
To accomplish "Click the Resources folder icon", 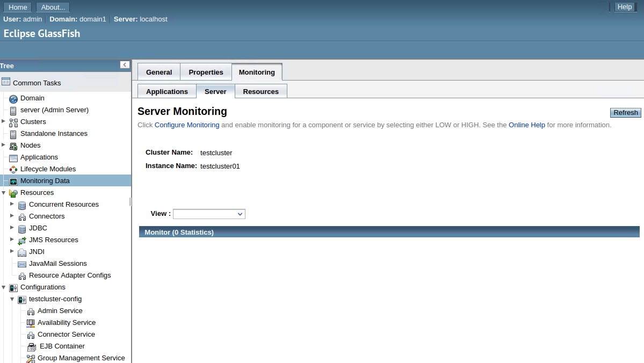I will [x=13, y=193].
